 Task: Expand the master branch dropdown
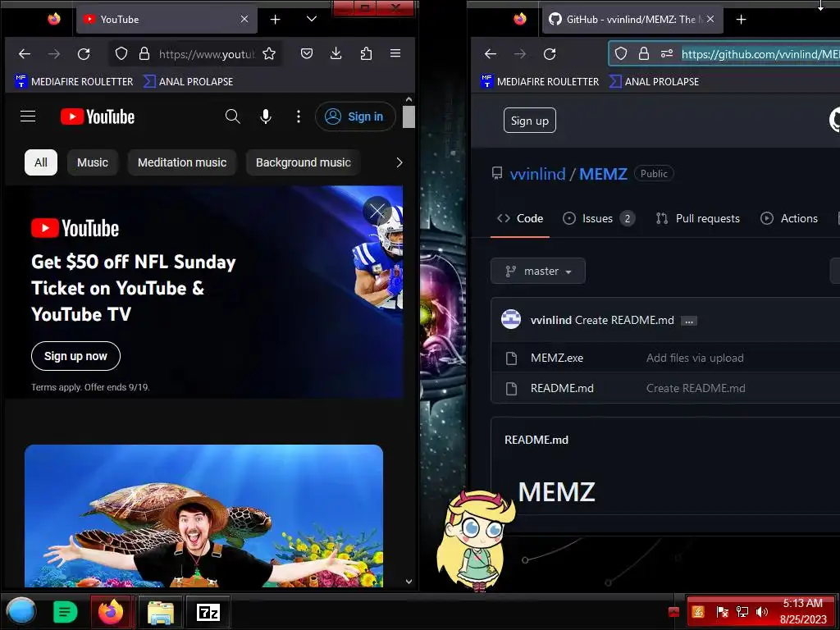tap(538, 271)
